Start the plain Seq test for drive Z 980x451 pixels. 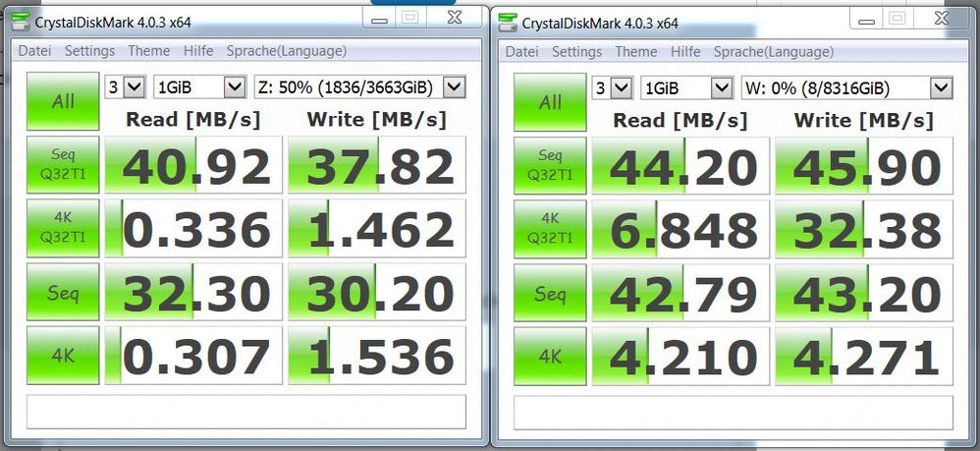(63, 292)
